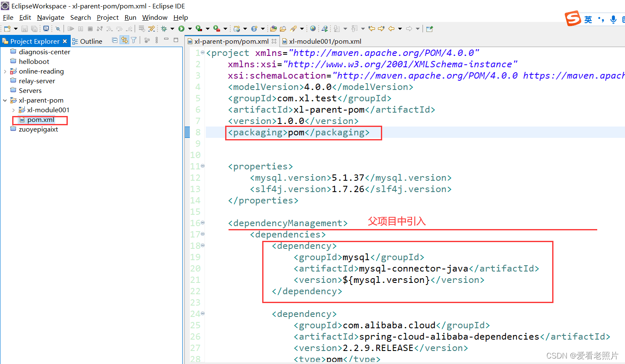Click the Step Return toolbar icon

coord(129,29)
